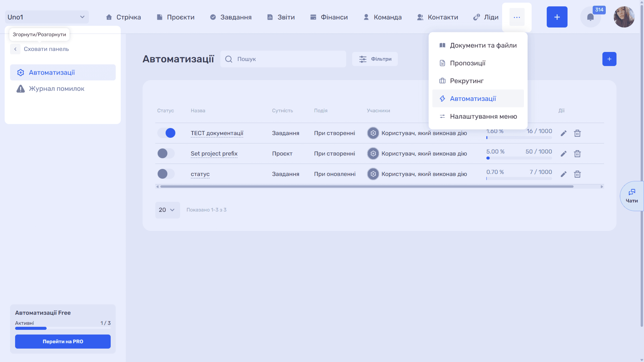Click the user profile avatar
The image size is (644, 362).
[x=624, y=17]
